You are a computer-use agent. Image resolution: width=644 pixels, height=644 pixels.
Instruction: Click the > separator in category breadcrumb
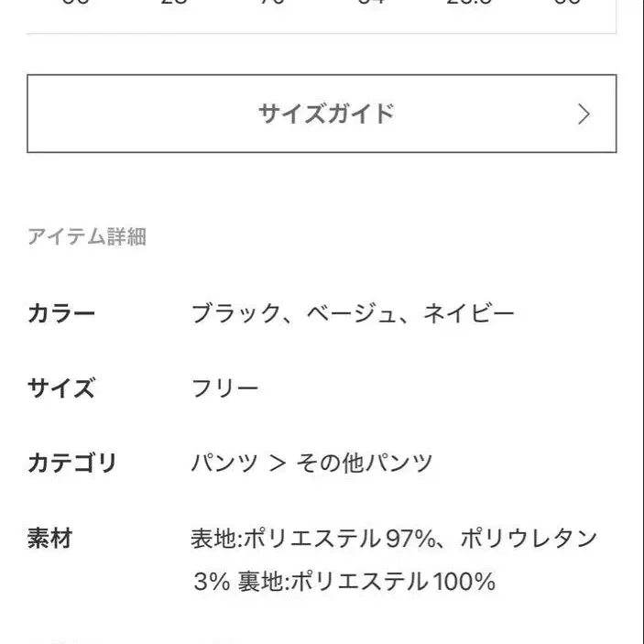(x=278, y=464)
